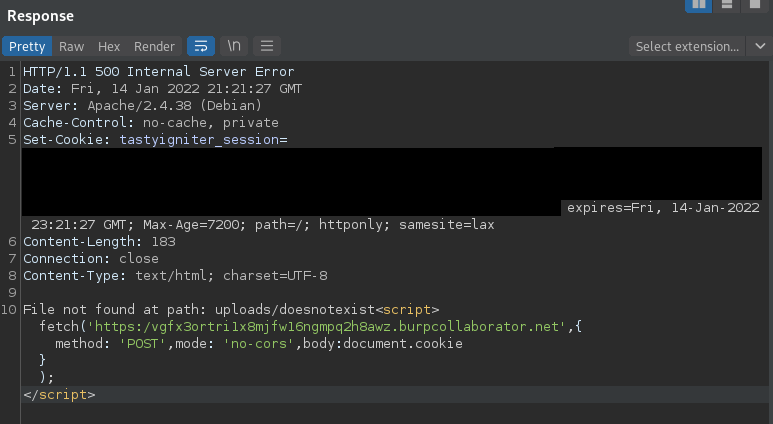This screenshot has width=773, height=424.
Task: Click the Cache-Control header line
Action: point(151,122)
